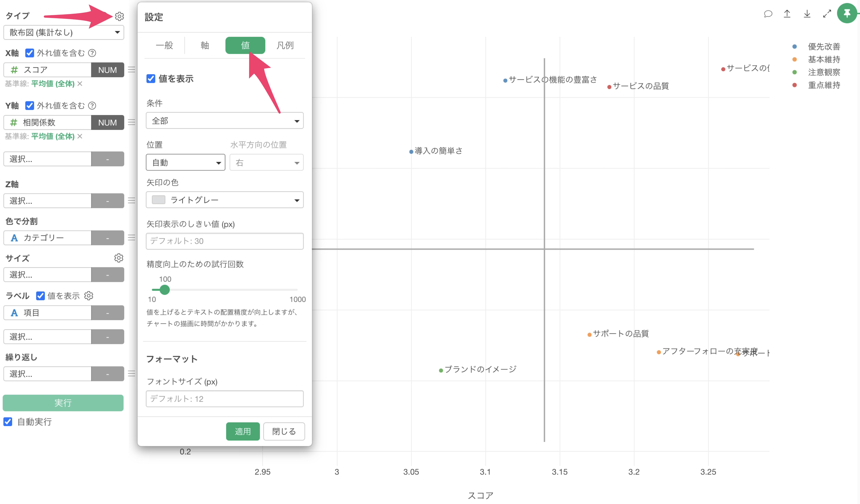The image size is (860, 504).
Task: Click the 適用 button
Action: pos(243,431)
